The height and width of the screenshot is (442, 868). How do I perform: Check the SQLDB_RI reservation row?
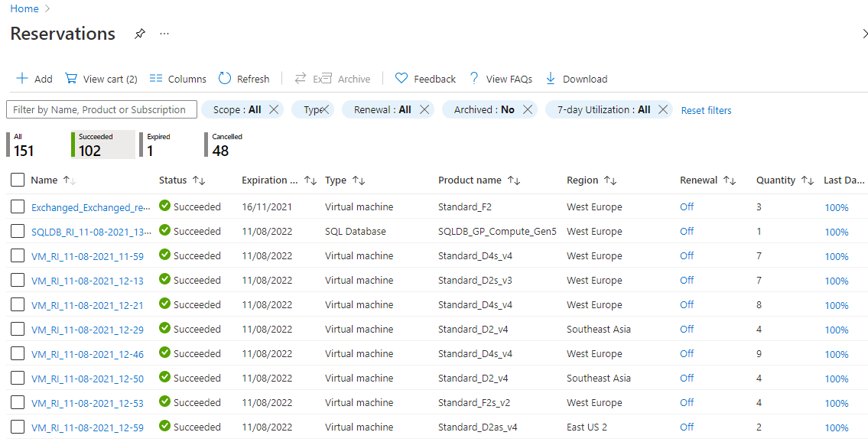coord(17,231)
